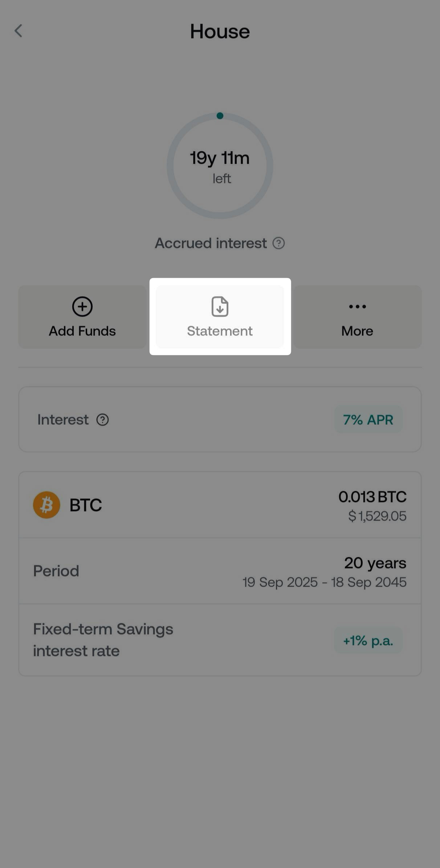
Task: Select the orange Bitcoin coin icon
Action: point(46,505)
